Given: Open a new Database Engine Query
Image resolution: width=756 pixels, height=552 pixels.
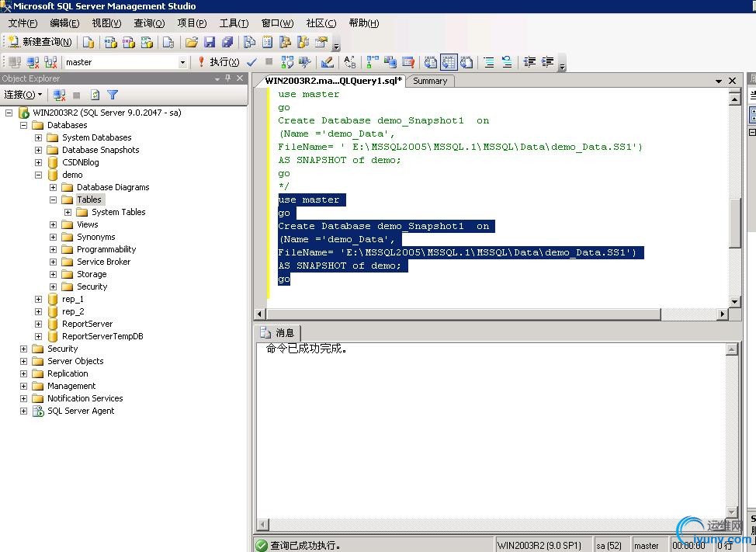Looking at the screenshot, I should click(88, 42).
